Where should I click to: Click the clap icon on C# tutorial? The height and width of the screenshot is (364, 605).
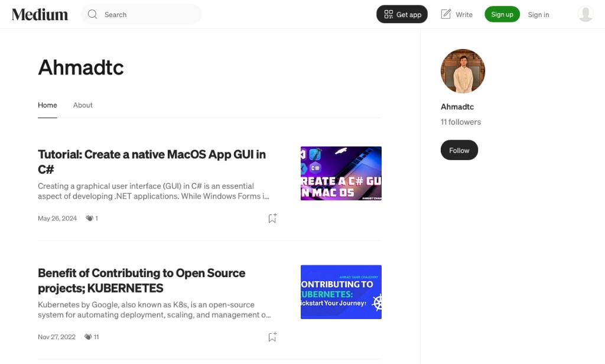[x=89, y=218]
